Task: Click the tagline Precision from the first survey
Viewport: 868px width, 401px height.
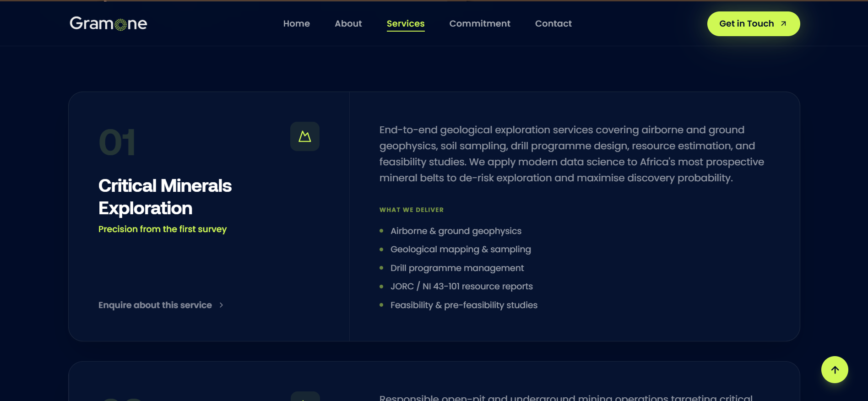Action: pyautogui.click(x=163, y=229)
